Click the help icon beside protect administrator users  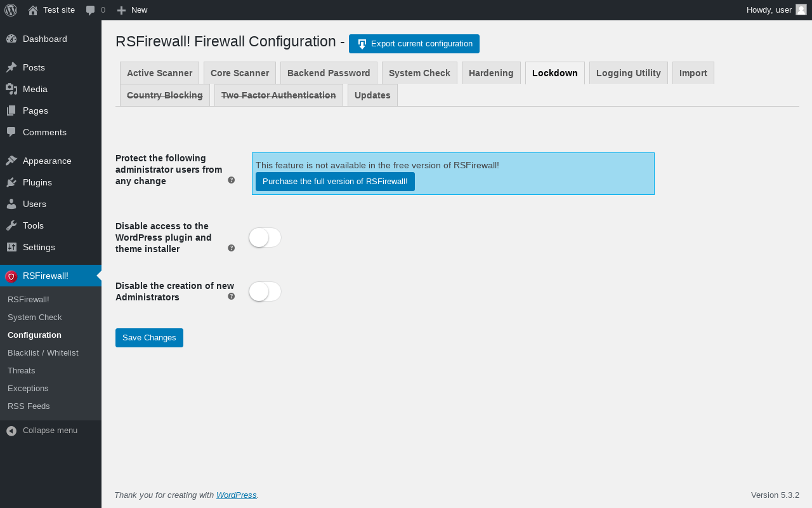click(x=232, y=180)
